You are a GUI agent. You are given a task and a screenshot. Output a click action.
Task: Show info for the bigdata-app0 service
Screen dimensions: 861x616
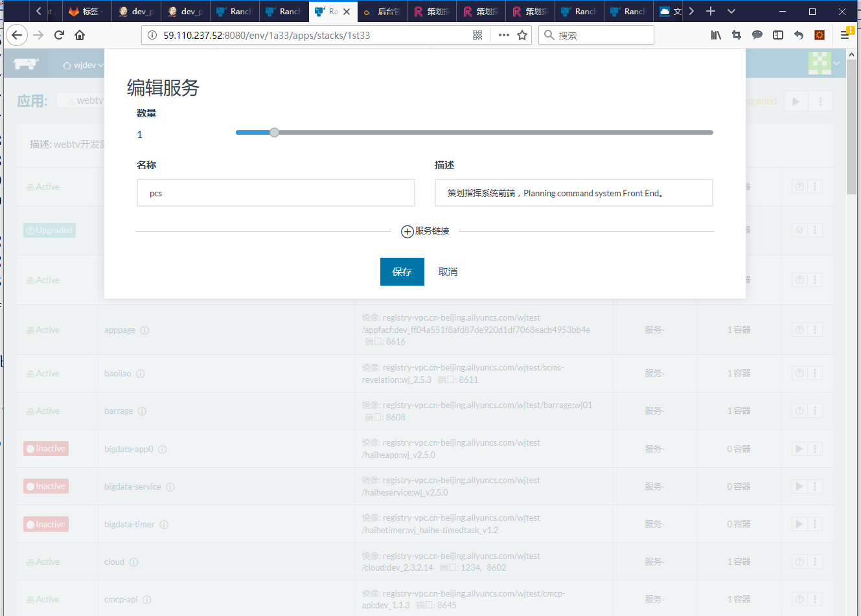click(163, 450)
